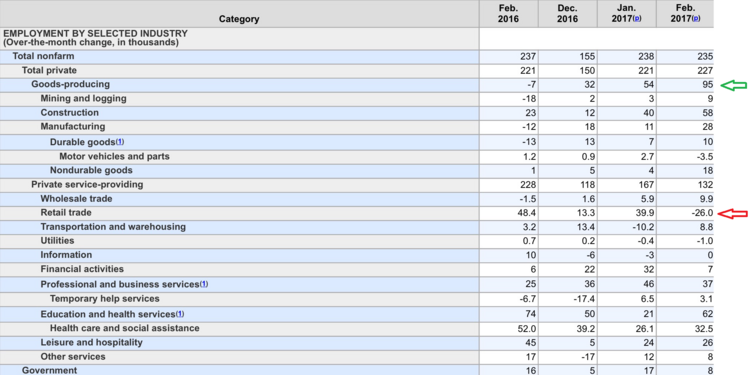Image resolution: width=750 pixels, height=375 pixels.
Task: Click the Construction Jan. 2017 value 40
Action: click(x=649, y=113)
